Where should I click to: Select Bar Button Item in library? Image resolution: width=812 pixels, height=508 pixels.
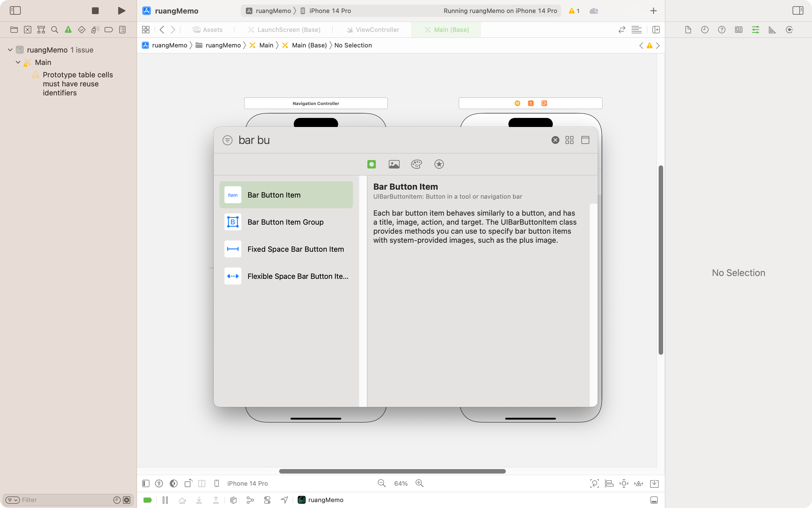point(286,195)
